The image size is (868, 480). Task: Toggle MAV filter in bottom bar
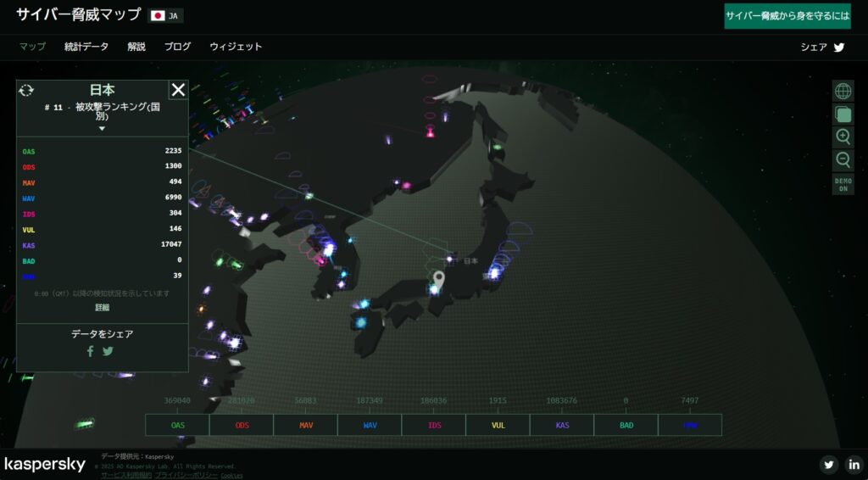(305, 425)
